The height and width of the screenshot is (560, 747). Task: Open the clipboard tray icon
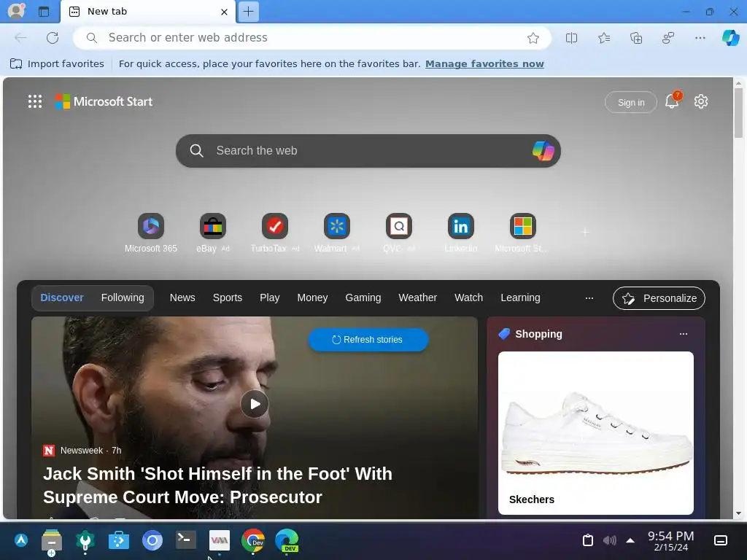pyautogui.click(x=588, y=540)
